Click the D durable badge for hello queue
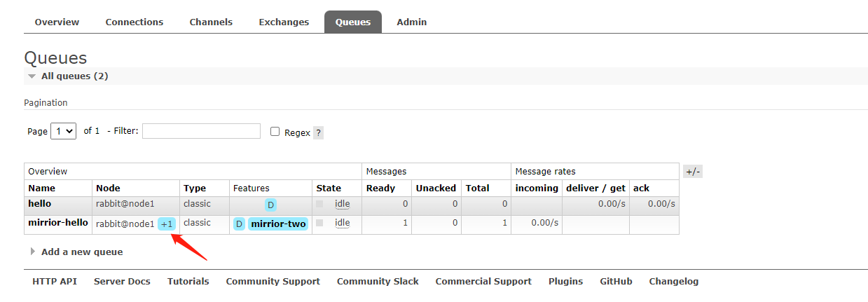Screen dimensions: 868x302 270,205
